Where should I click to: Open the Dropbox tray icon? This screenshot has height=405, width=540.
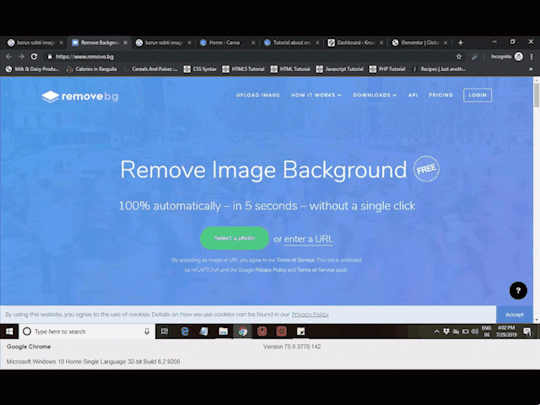446,331
